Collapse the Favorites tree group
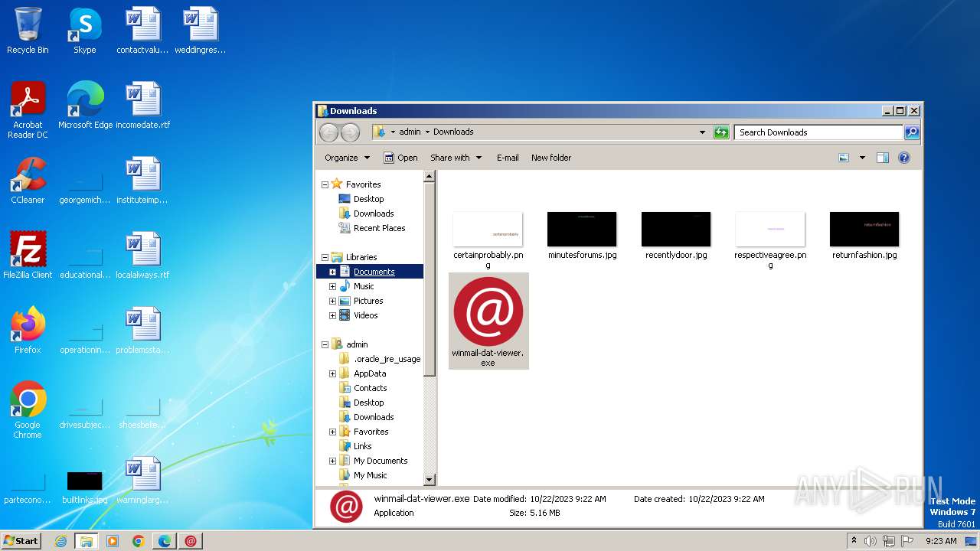The image size is (980, 551). point(325,184)
